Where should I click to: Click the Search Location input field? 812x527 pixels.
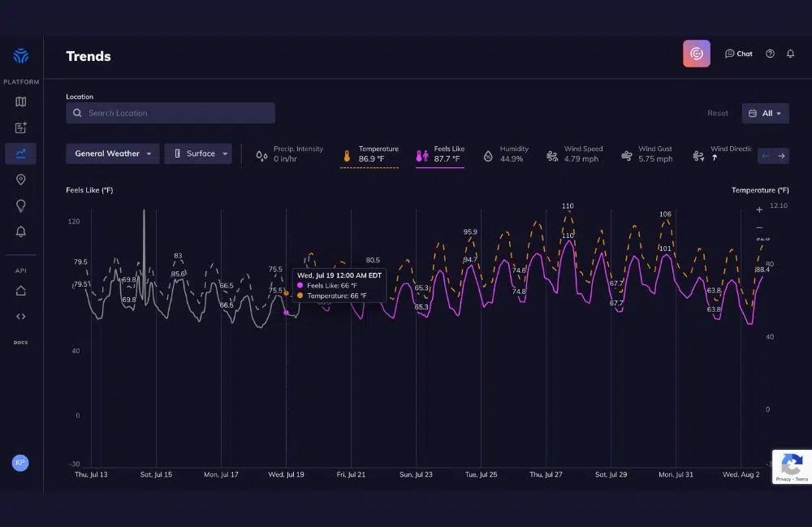[x=171, y=113]
